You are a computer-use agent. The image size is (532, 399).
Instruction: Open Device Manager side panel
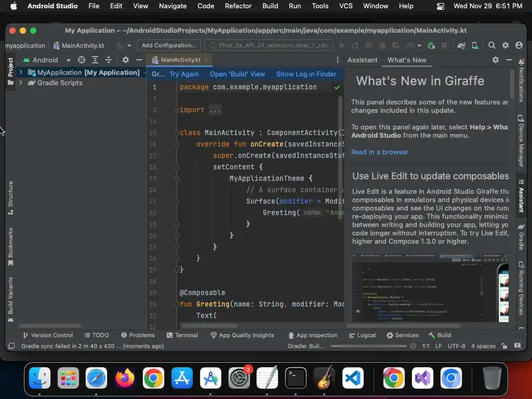pyautogui.click(x=521, y=141)
